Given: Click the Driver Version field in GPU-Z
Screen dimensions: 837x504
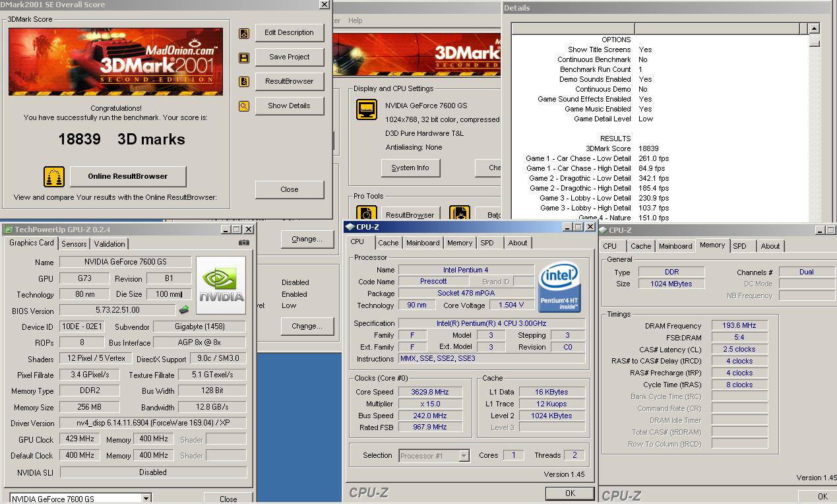Looking at the screenshot, I should pyautogui.click(x=152, y=423).
